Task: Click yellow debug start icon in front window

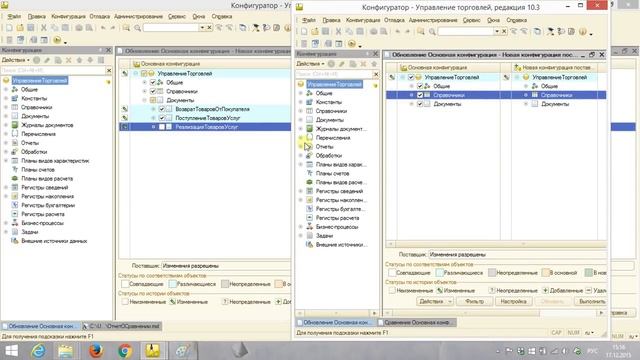Action: click(352, 43)
